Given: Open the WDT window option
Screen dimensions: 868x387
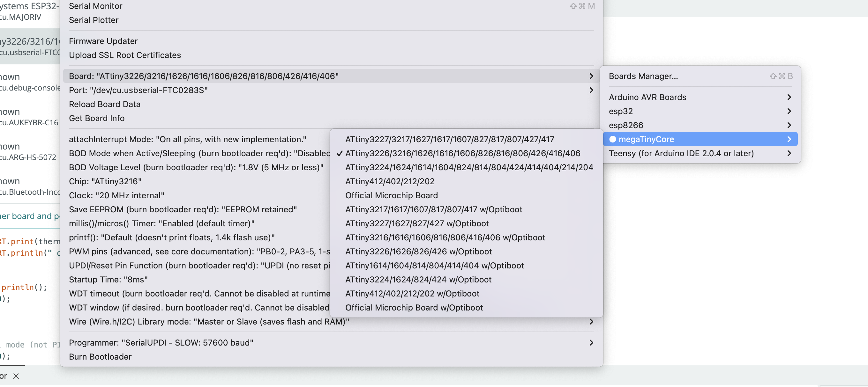Looking at the screenshot, I should pos(197,308).
